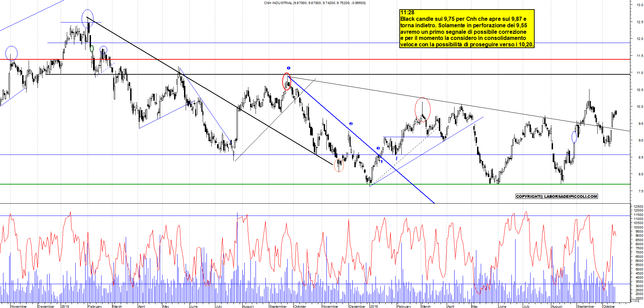
Task: Click the December label just before 2018
Action: click(46, 306)
